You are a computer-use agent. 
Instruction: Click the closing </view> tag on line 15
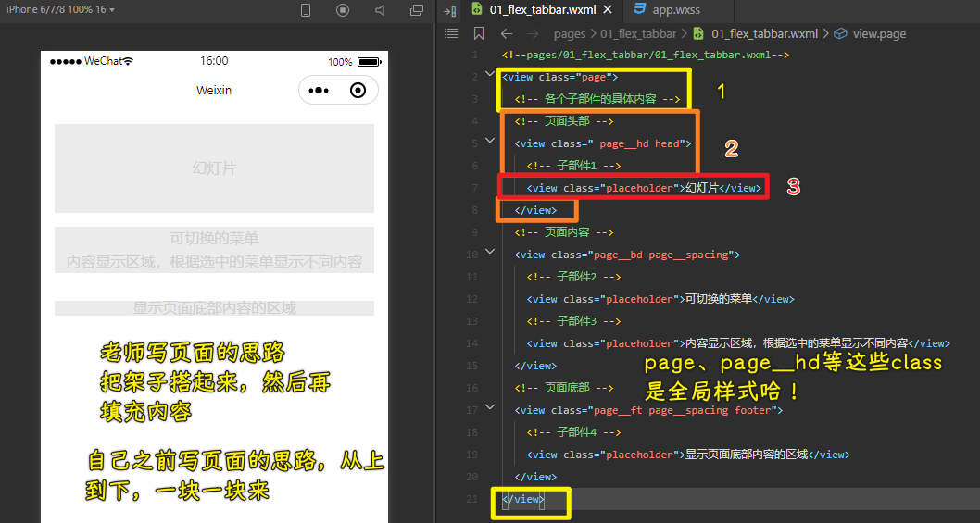tap(535, 366)
